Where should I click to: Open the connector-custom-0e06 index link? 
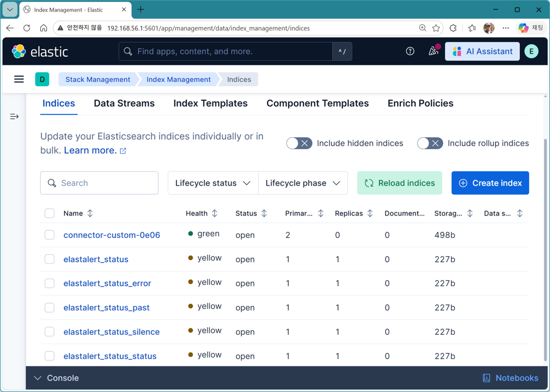click(x=111, y=235)
